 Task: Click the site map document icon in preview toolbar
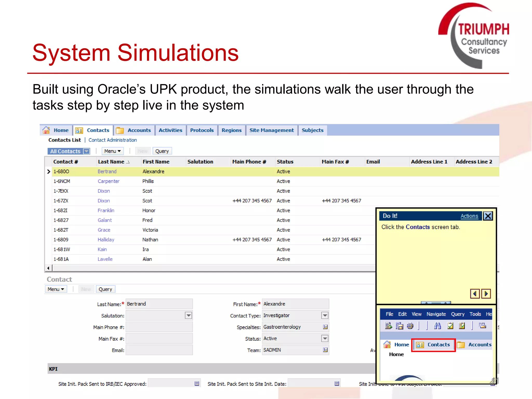point(388,325)
